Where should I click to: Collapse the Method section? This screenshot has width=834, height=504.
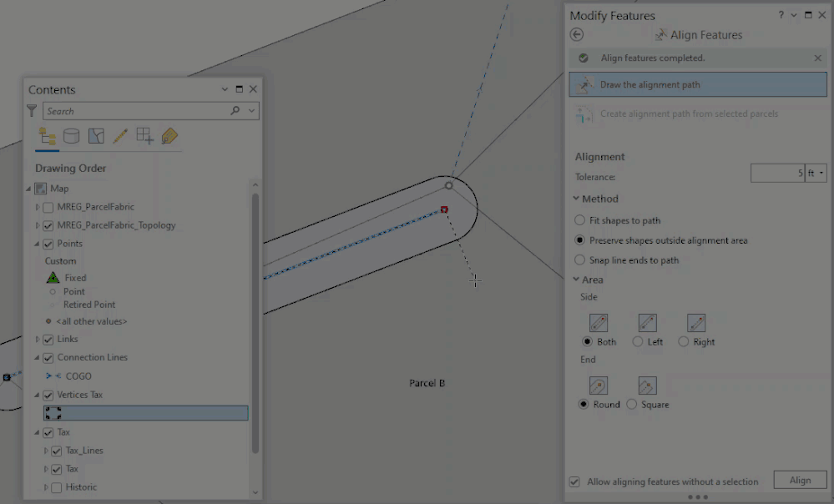pos(574,199)
